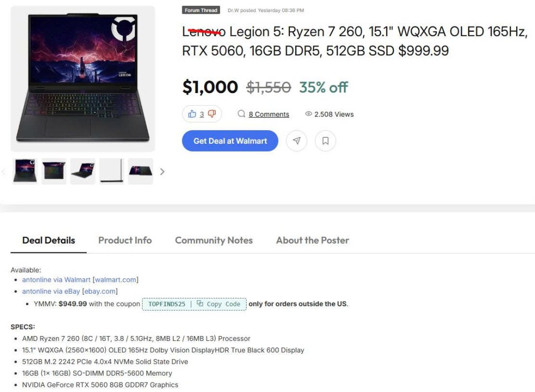The width and height of the screenshot is (535, 392).
Task: Select the second laptop thumbnail image
Action: 54,171
